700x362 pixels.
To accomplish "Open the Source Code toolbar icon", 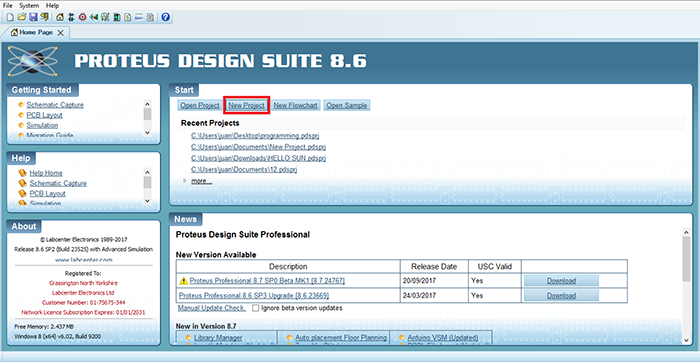I will pos(139,17).
